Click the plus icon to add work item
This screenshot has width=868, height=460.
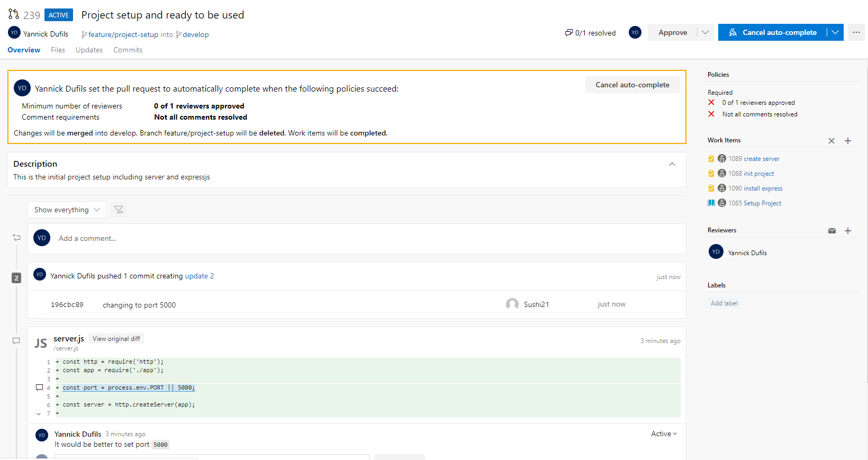click(848, 141)
